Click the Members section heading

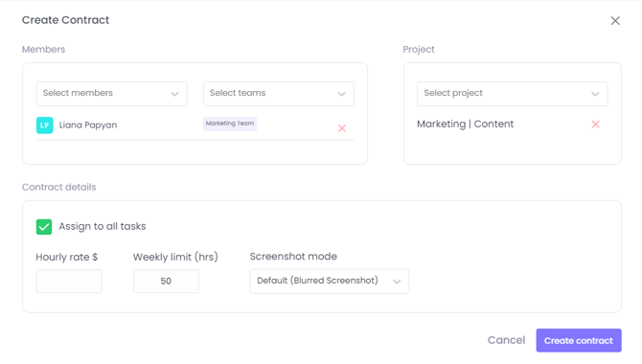43,50
